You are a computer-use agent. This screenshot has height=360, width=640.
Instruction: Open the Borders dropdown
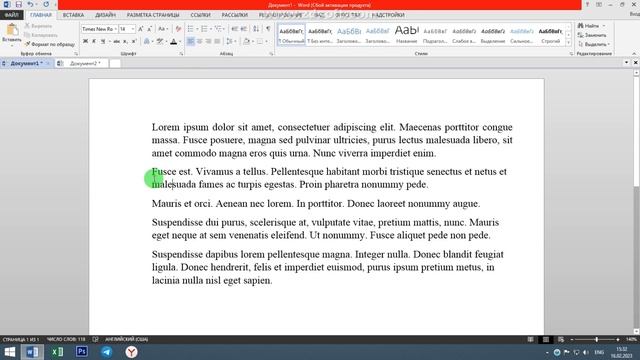tap(267, 42)
